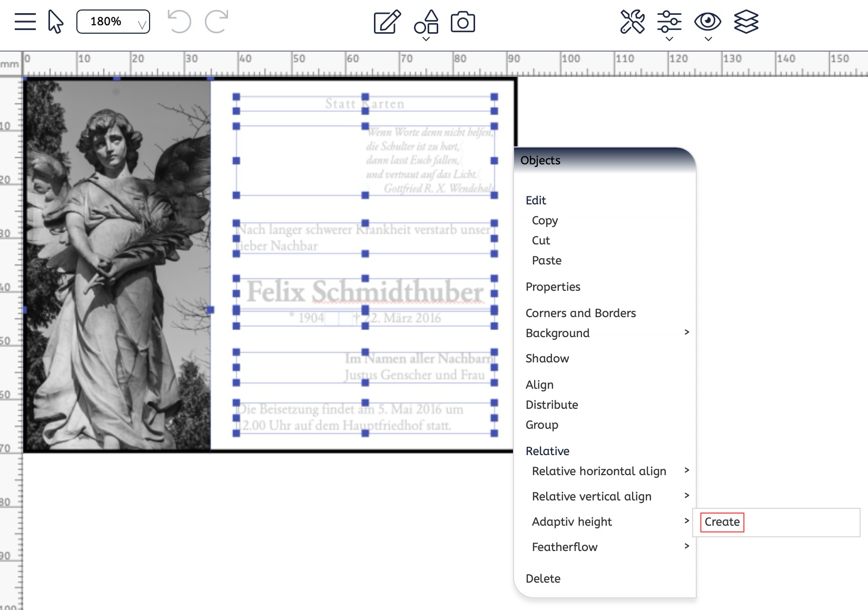Click Delete in the Objects menu

543,578
